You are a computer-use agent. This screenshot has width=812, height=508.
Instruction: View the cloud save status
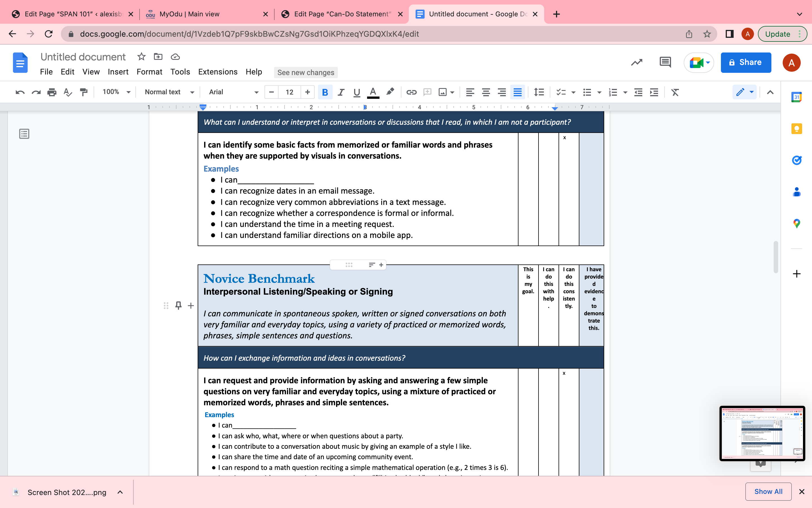[x=175, y=57]
